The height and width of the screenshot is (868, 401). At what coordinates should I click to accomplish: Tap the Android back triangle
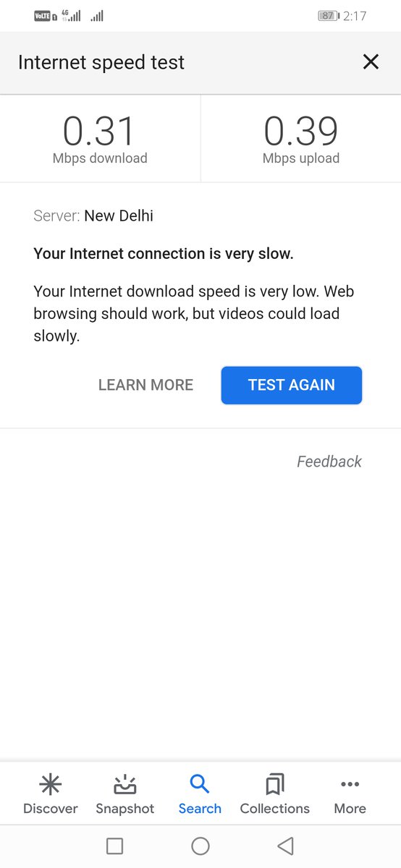pyautogui.click(x=285, y=846)
